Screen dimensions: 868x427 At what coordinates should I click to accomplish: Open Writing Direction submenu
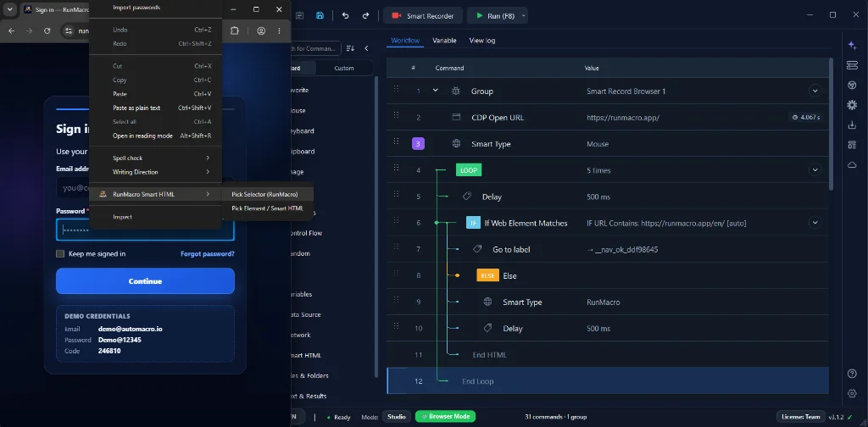point(156,172)
